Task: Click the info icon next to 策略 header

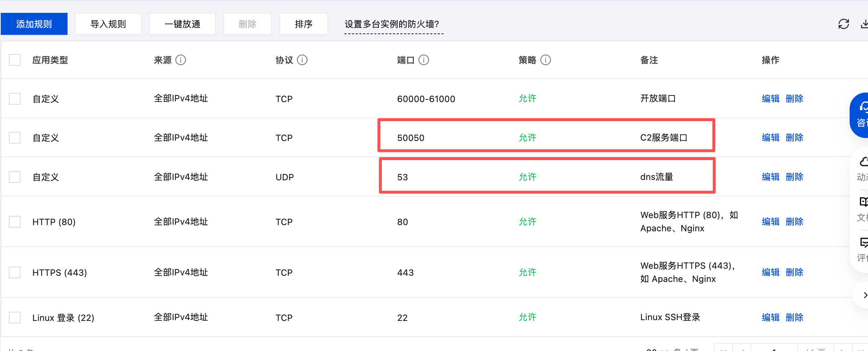Action: [x=546, y=60]
